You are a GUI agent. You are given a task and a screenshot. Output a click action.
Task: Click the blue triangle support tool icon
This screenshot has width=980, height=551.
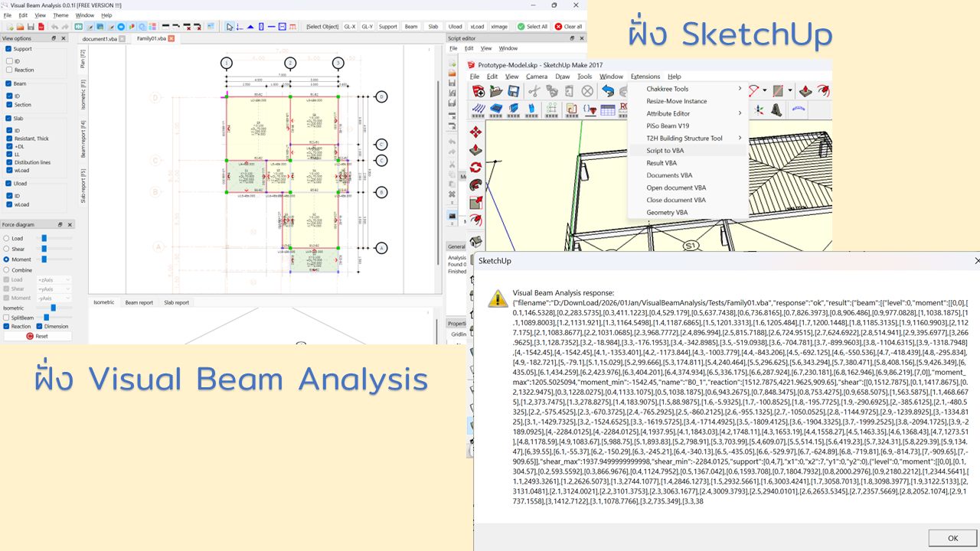click(250, 27)
